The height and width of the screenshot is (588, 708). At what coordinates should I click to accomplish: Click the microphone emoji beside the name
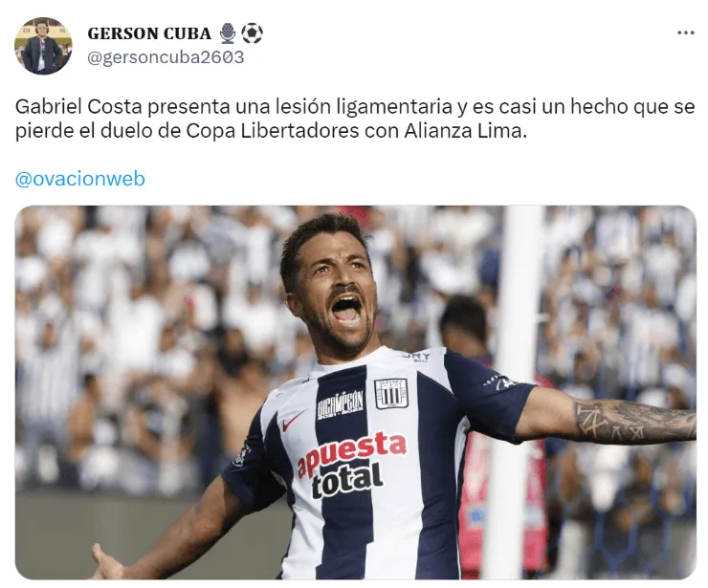click(x=228, y=33)
